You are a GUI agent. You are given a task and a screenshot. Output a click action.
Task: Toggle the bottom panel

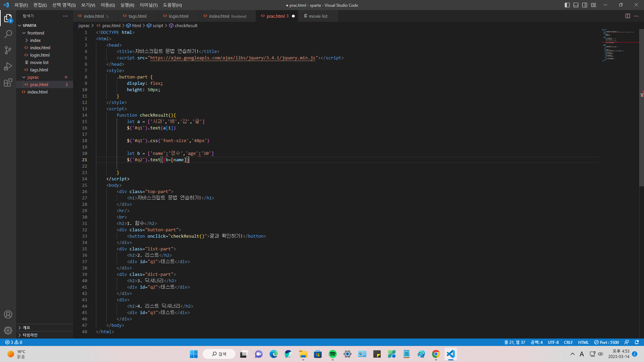[576, 5]
